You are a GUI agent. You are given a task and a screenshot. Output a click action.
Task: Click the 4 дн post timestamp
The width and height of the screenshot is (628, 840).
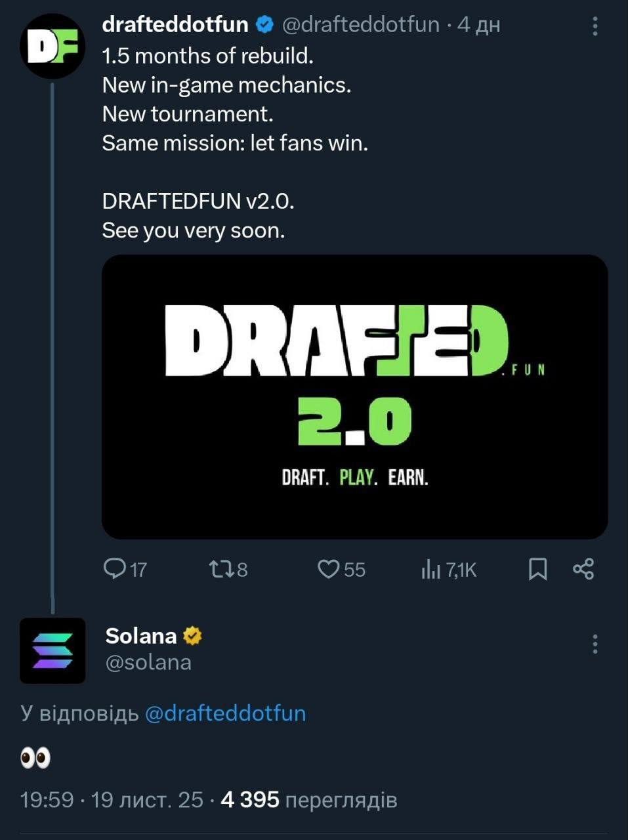(x=478, y=25)
